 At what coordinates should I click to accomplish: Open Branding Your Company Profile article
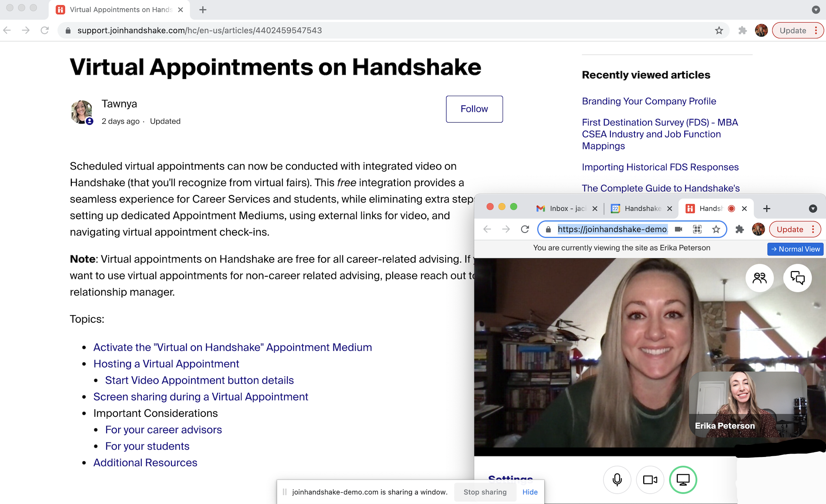coord(649,101)
